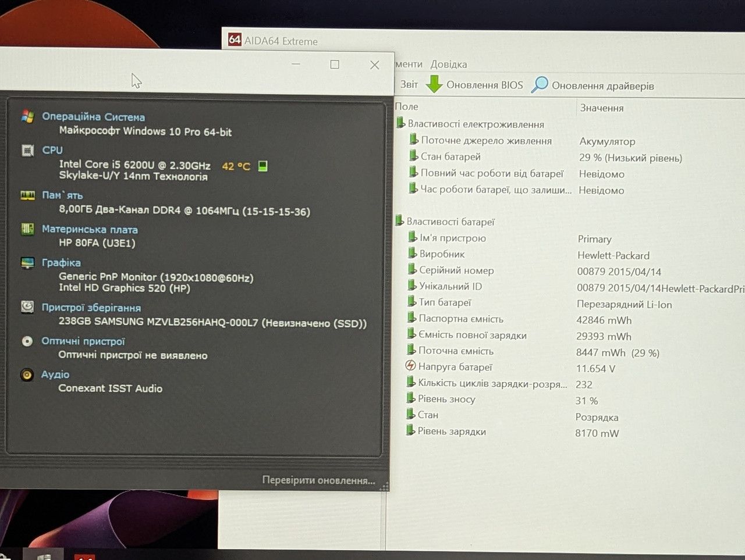Open the Пристрої зберігання section link
Screen dimensions: 745x560
[91, 308]
